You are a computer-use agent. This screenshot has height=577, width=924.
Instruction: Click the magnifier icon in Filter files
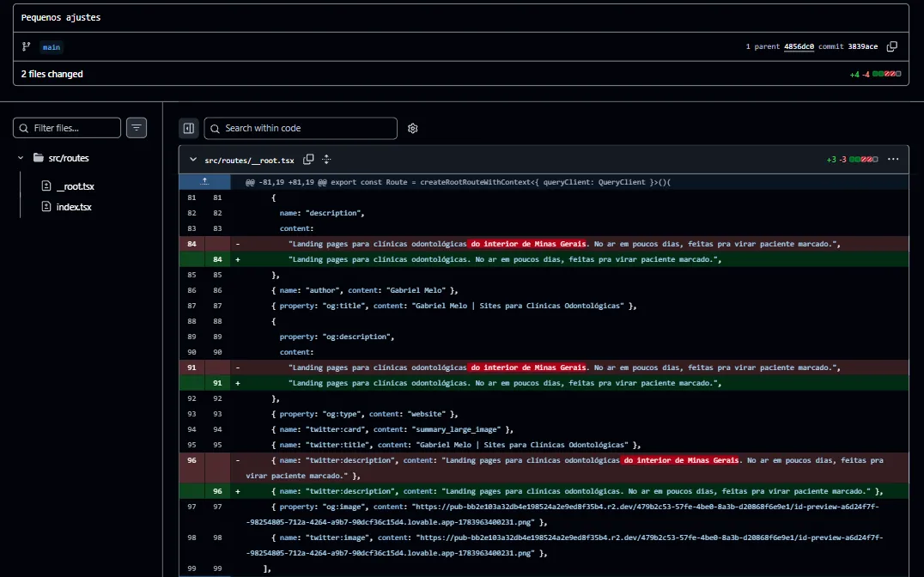[23, 128]
